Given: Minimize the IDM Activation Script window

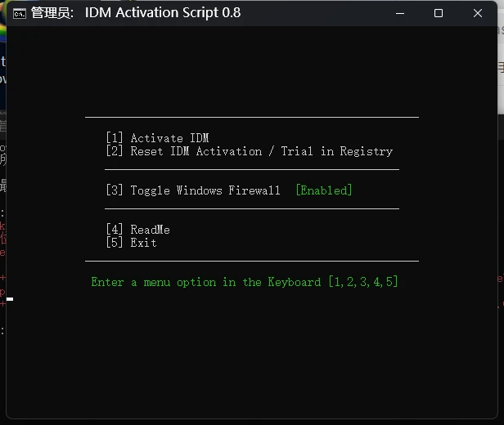Looking at the screenshot, I should pyautogui.click(x=400, y=13).
